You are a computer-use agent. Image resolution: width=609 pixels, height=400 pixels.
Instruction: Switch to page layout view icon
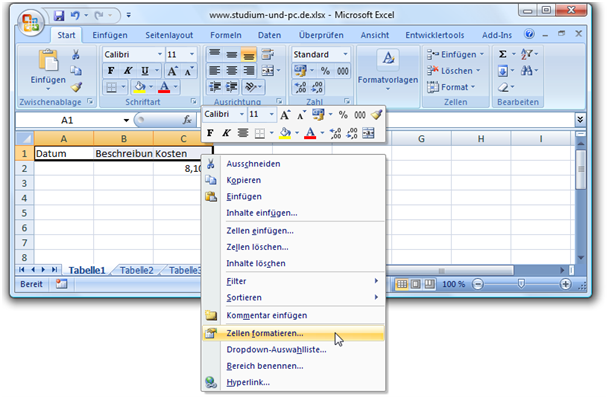416,284
